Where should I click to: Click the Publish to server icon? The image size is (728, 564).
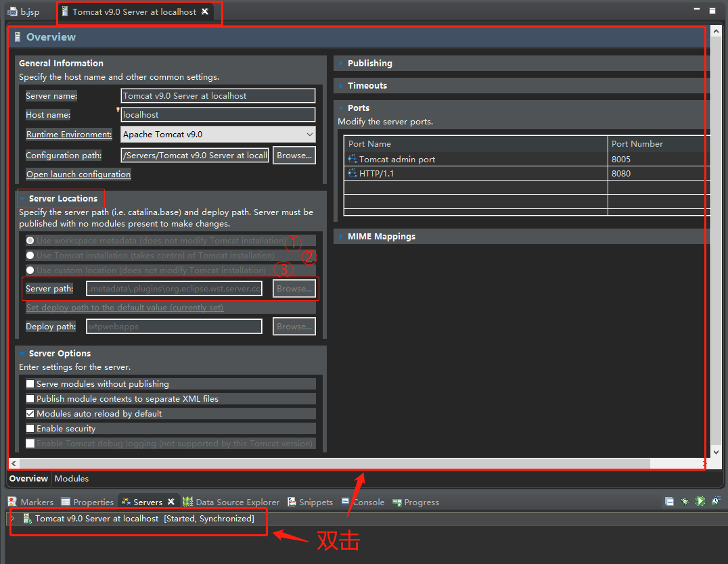(716, 501)
